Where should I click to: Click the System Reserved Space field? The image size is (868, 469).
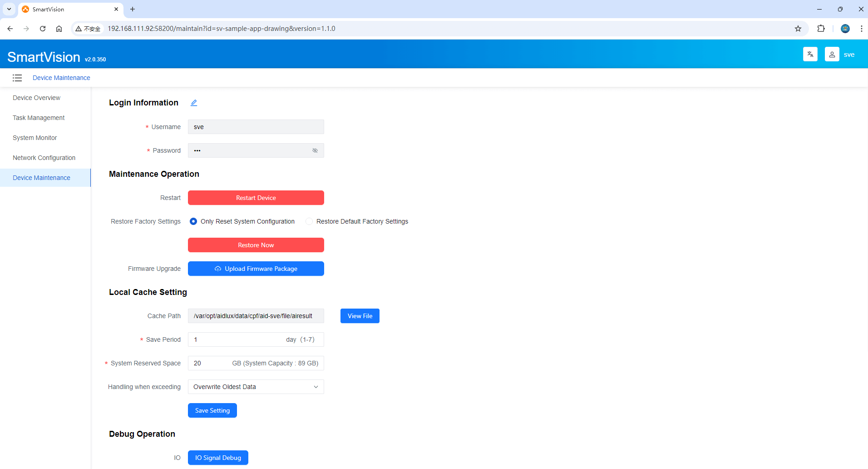tap(256, 363)
